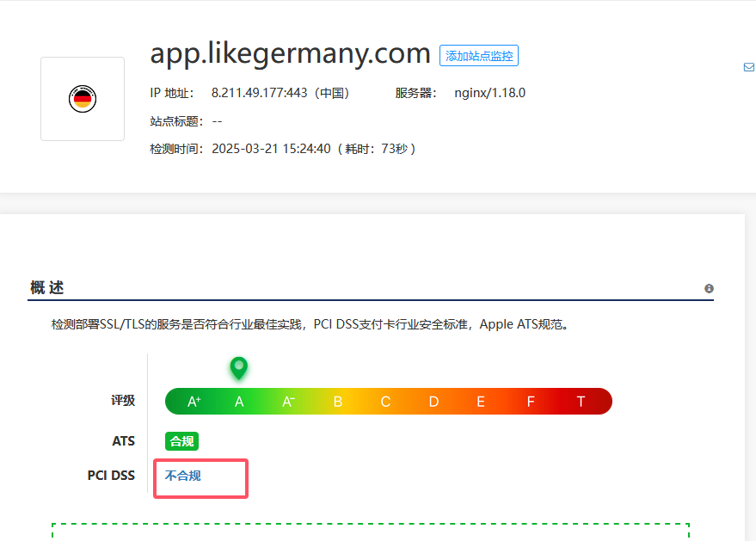This screenshot has width=756, height=541.
Task: Click the 概述 section heading
Action: click(x=46, y=287)
